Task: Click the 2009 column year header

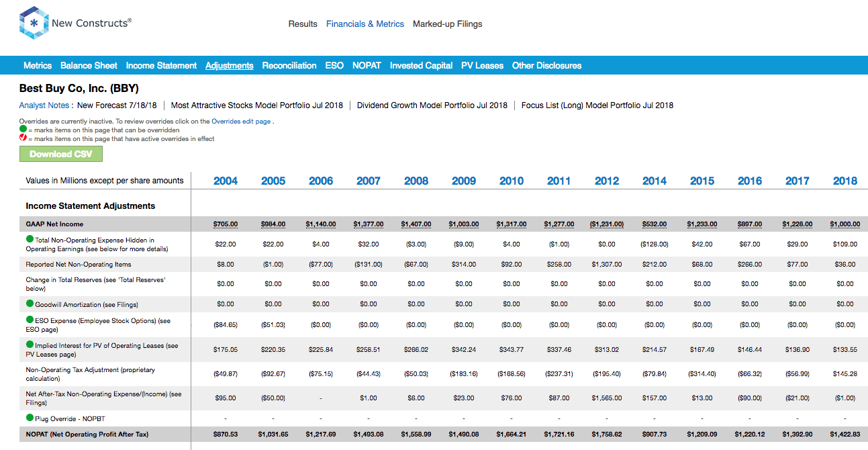Action: point(464,181)
